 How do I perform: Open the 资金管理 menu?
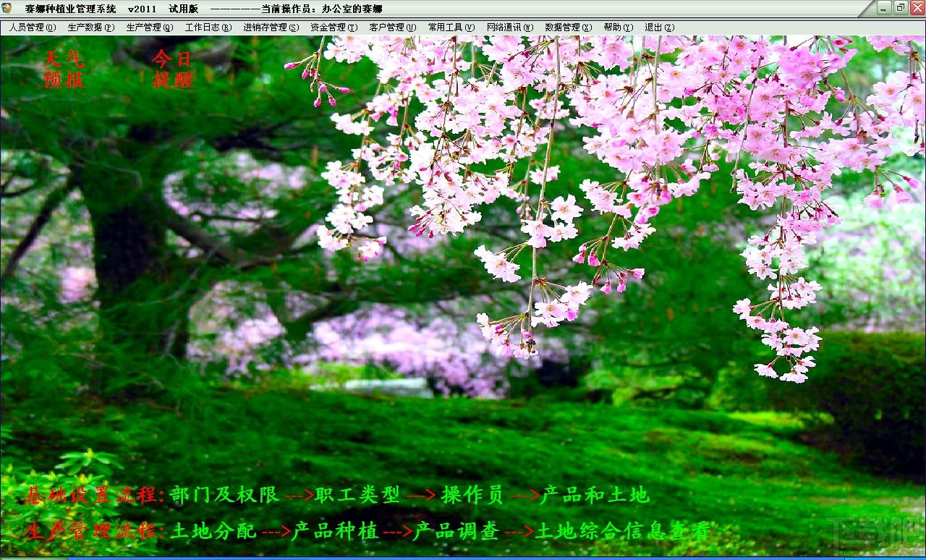click(334, 27)
